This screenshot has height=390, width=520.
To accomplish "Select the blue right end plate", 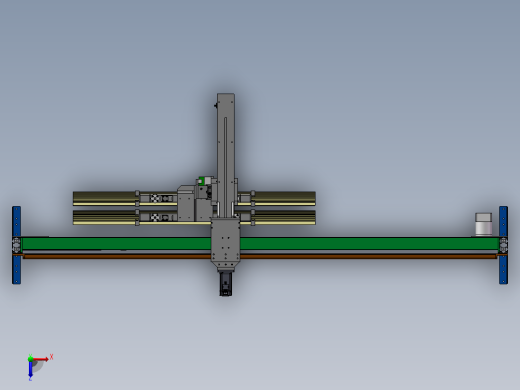I will pyautogui.click(x=503, y=245).
